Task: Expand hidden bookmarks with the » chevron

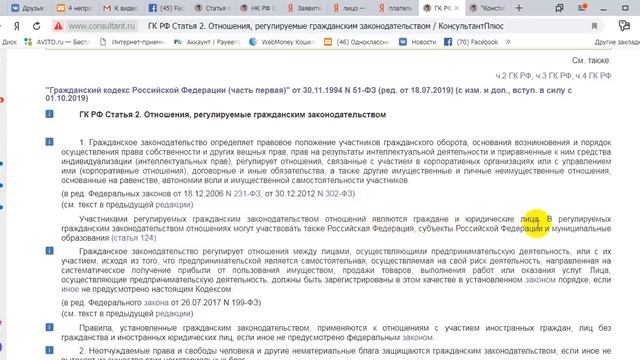Action: 508,42
